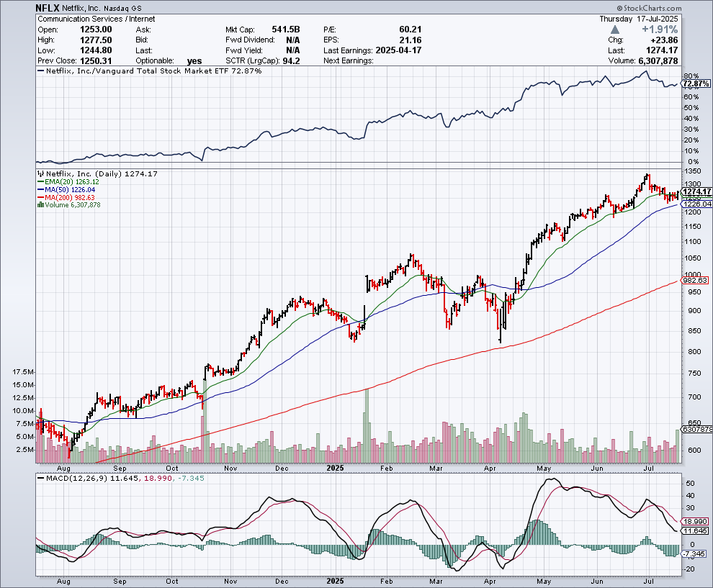
Task: Click the +1.91% percent change
Action: (660, 30)
